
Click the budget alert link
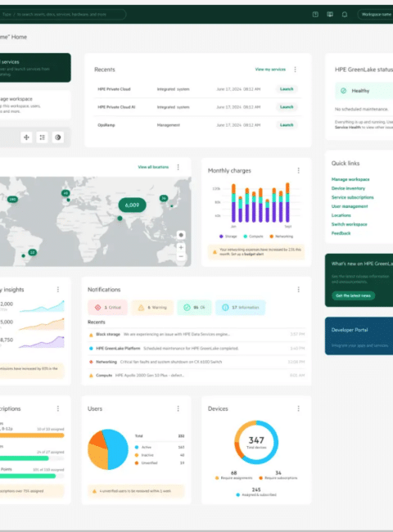(254, 254)
